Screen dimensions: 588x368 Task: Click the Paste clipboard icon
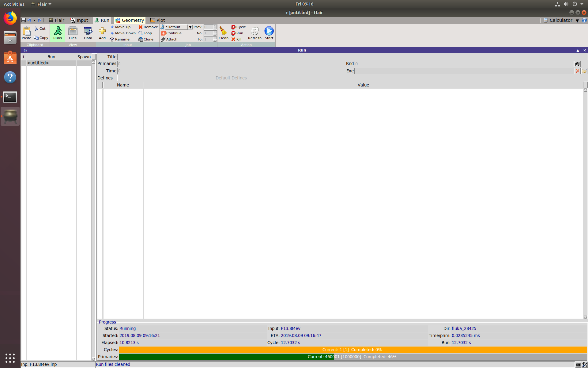tap(26, 33)
